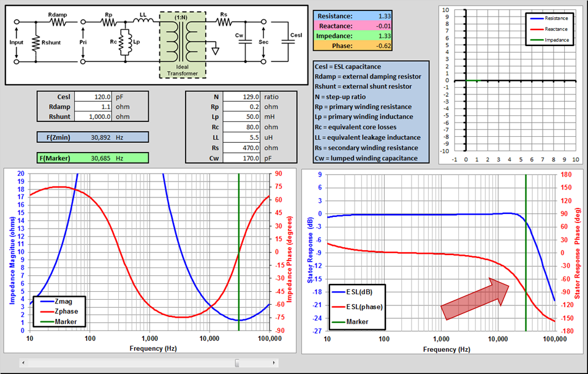
Task: Click the marker frequency slider thumb
Action: point(237,363)
